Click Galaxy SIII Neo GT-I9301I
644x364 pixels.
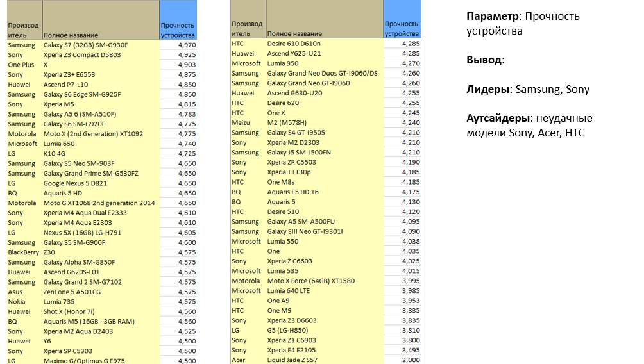click(305, 231)
